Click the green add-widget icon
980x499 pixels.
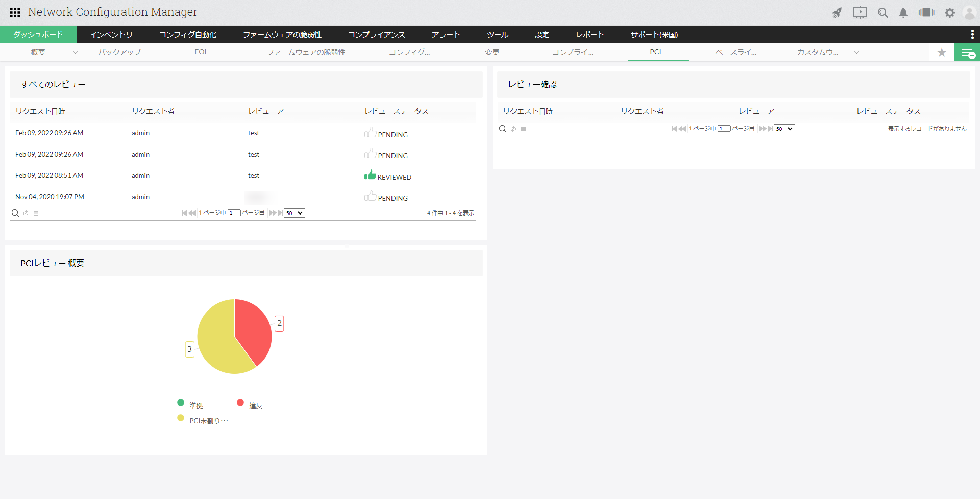[967, 53]
